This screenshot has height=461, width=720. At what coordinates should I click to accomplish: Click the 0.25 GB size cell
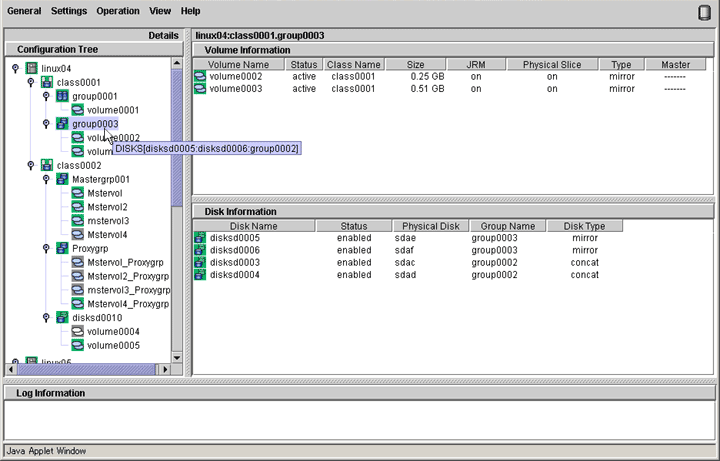[428, 76]
